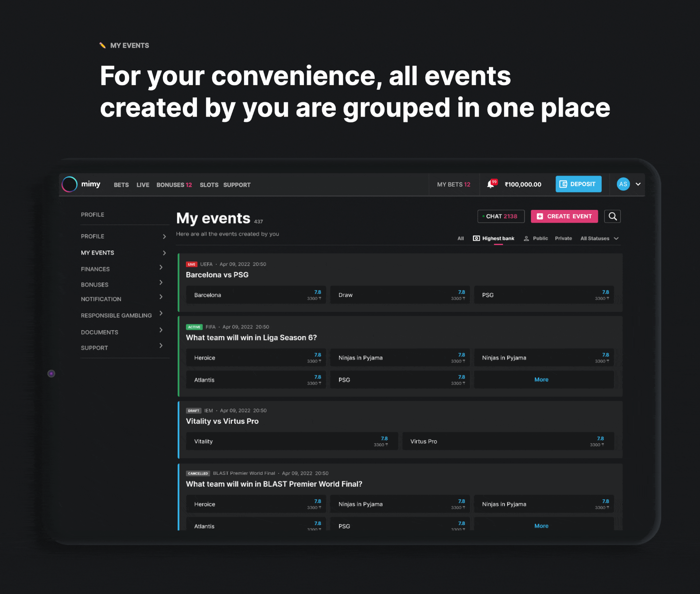Click the LIVE badge on Barcelona vs PSG
The image size is (700, 594).
pos(191,264)
